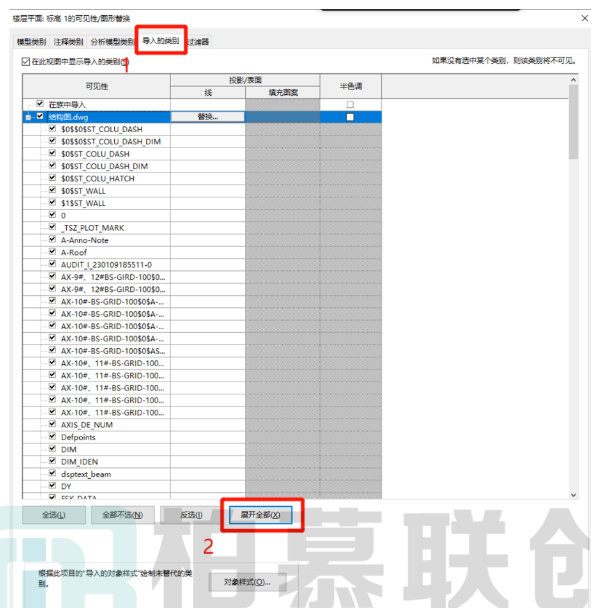Viewport: 591px width, 608px height.
Task: Select the $1$ST_WALL layer row
Action: pyautogui.click(x=83, y=203)
